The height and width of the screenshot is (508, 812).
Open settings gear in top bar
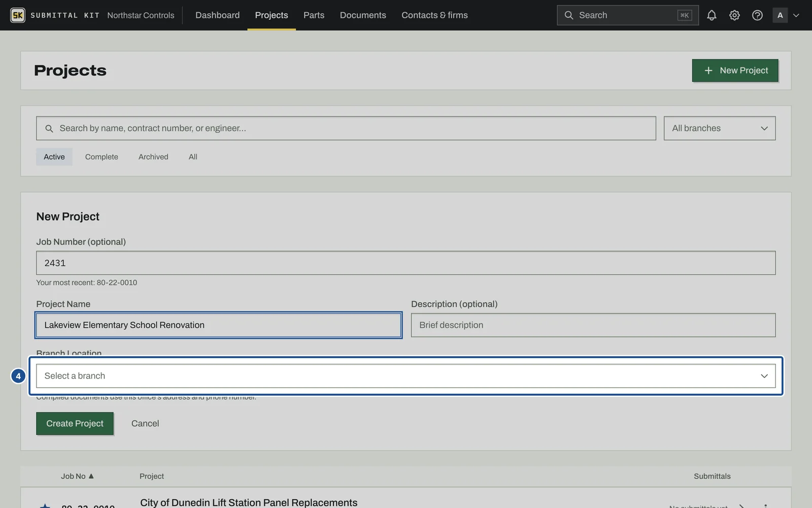coord(734,15)
